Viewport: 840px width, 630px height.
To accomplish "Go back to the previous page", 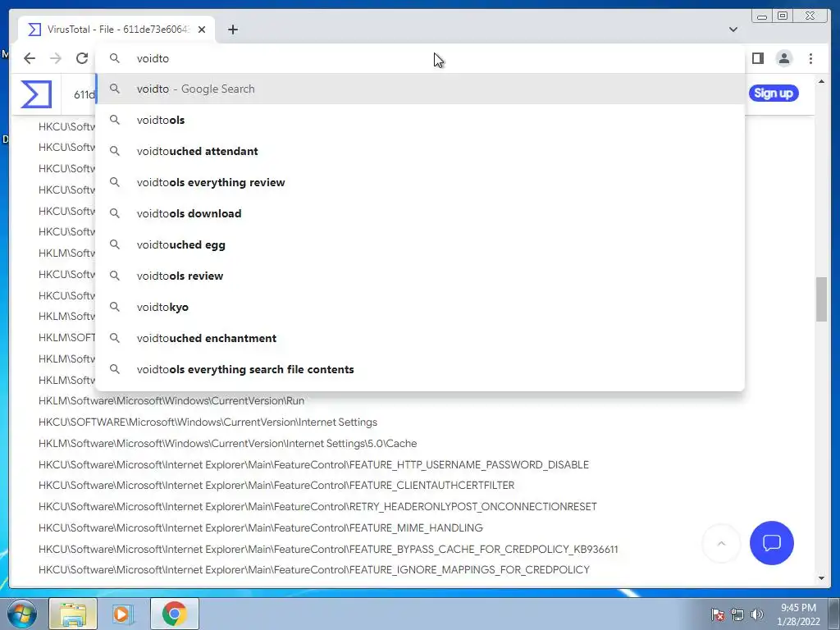I will click(30, 58).
